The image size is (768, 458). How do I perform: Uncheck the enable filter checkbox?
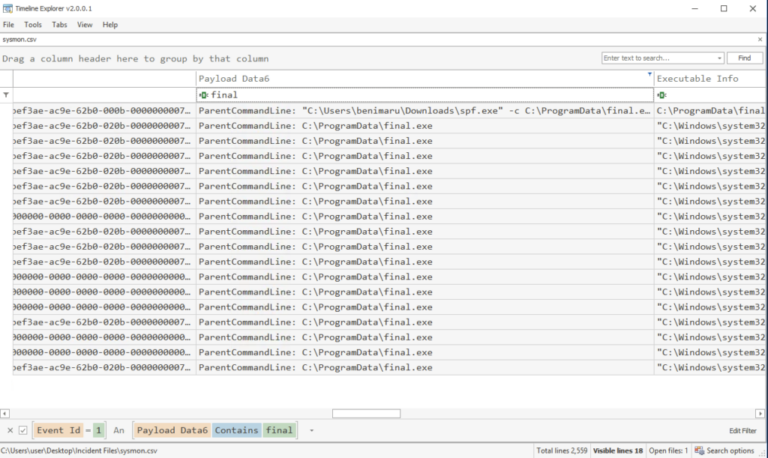(23, 430)
